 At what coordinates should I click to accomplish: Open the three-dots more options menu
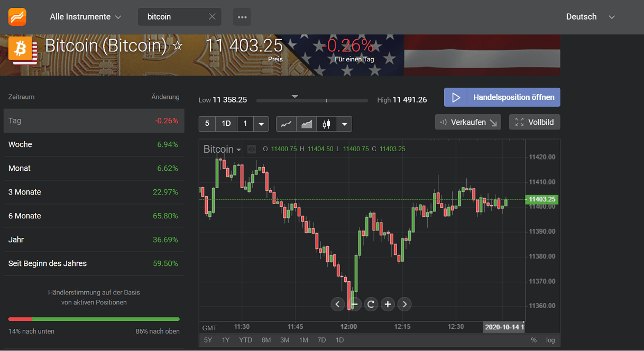coord(242,17)
